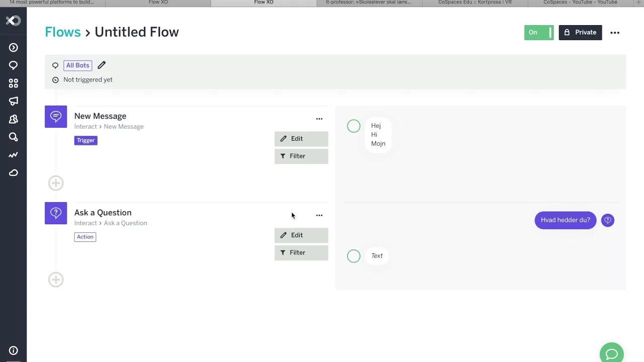
Task: Click the pencil icon beside All Bots
Action: (102, 65)
